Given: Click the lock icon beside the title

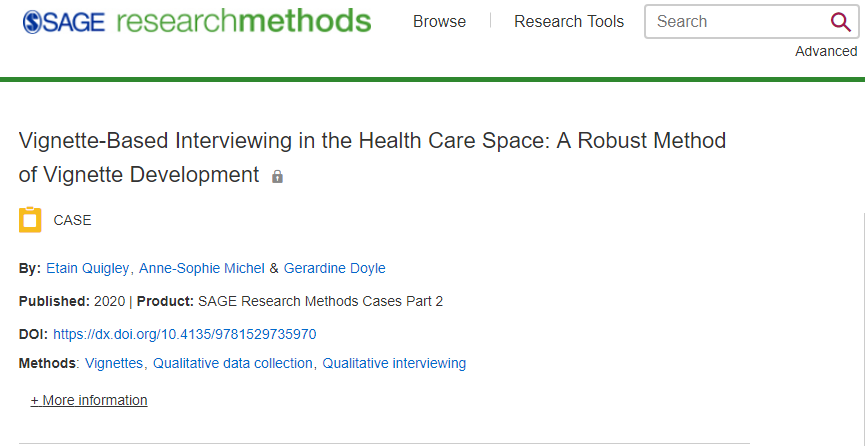Looking at the screenshot, I should click(277, 177).
